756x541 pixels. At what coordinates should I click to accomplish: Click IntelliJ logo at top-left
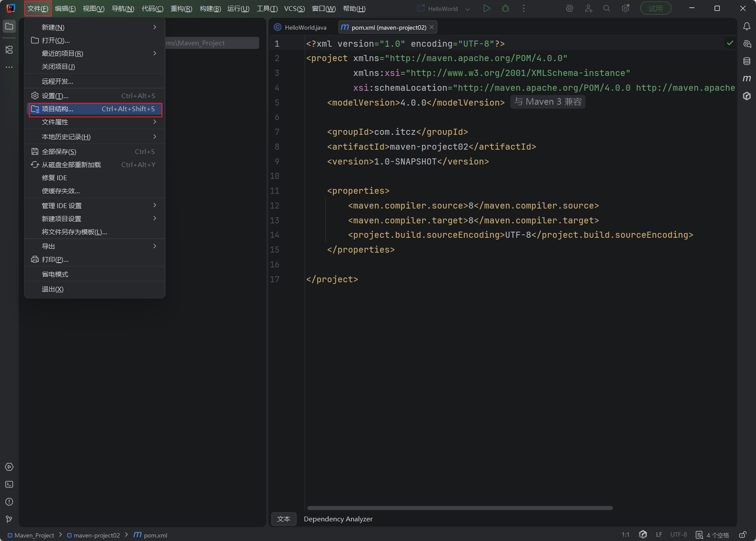(11, 8)
